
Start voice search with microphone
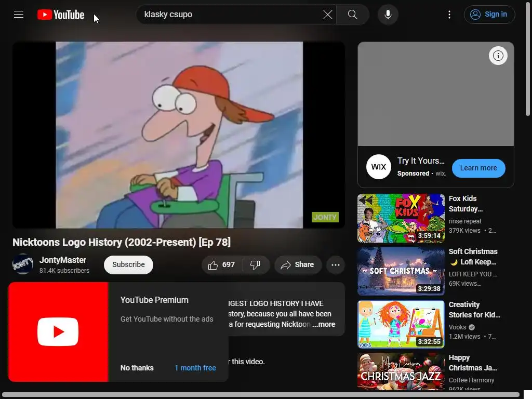click(x=388, y=15)
